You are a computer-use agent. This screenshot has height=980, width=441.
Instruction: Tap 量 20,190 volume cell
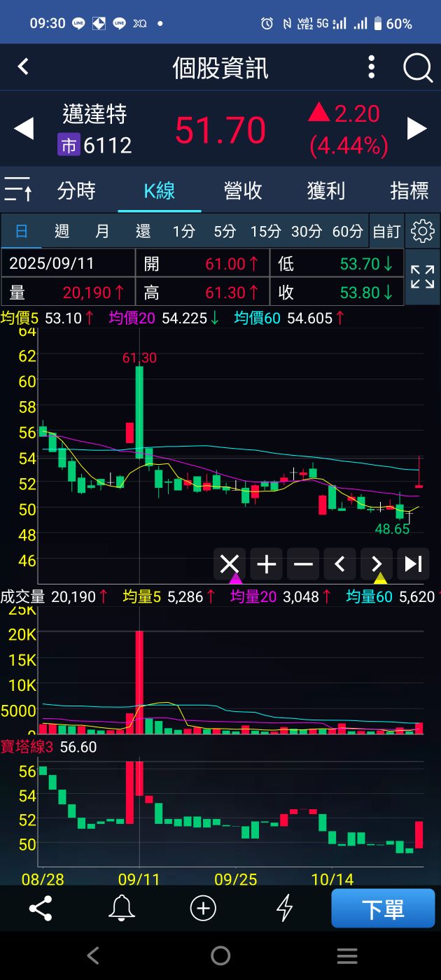(69, 291)
